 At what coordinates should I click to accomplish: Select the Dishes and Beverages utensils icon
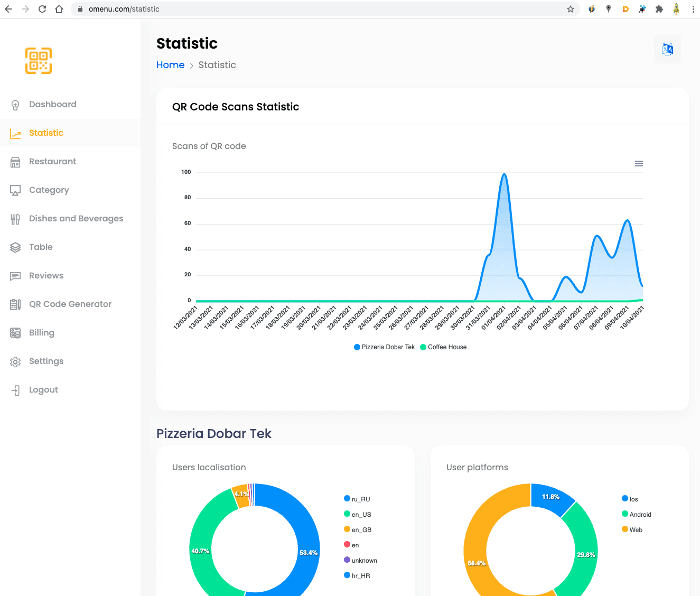coord(15,219)
